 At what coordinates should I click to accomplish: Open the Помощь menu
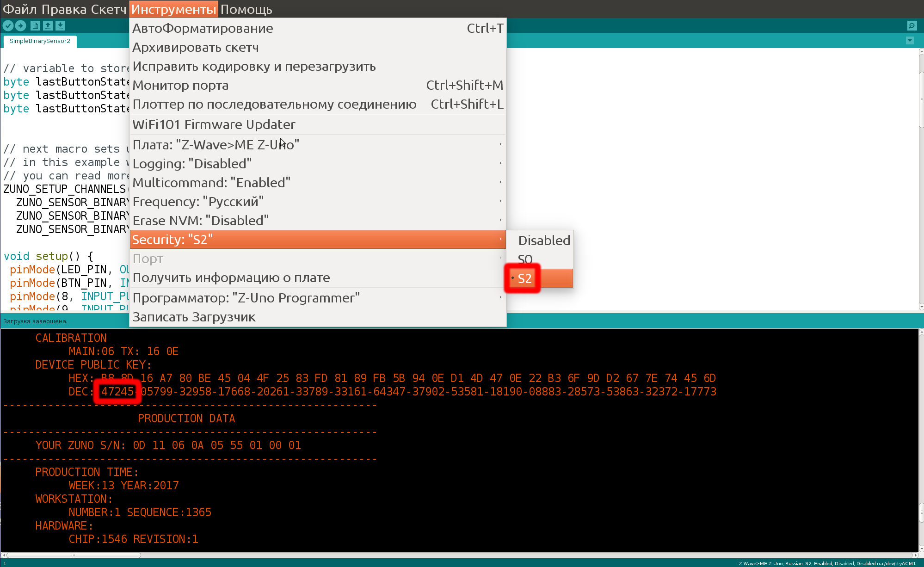[246, 9]
